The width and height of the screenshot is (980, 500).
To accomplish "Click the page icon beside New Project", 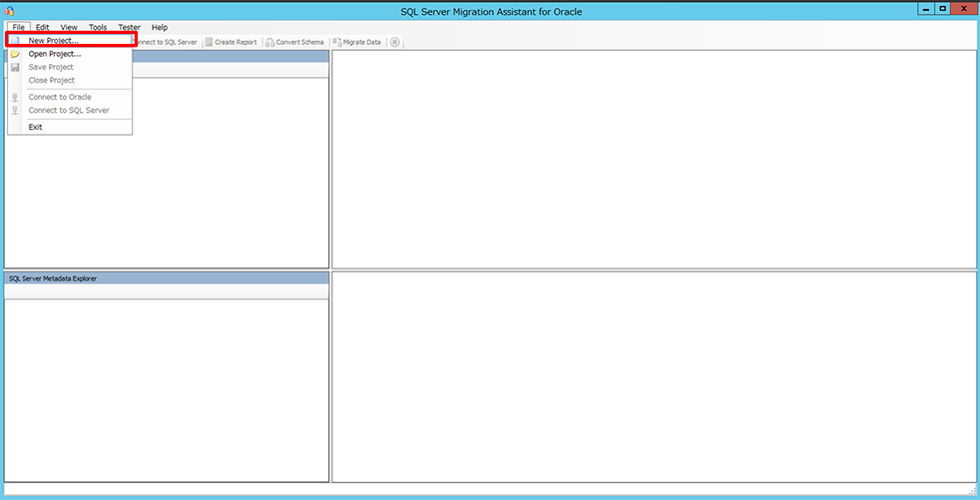I will pyautogui.click(x=16, y=41).
